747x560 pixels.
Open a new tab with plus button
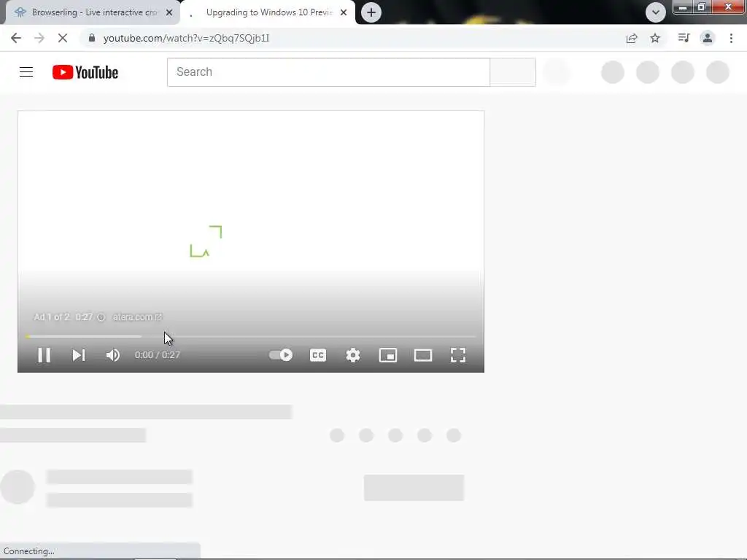371,12
